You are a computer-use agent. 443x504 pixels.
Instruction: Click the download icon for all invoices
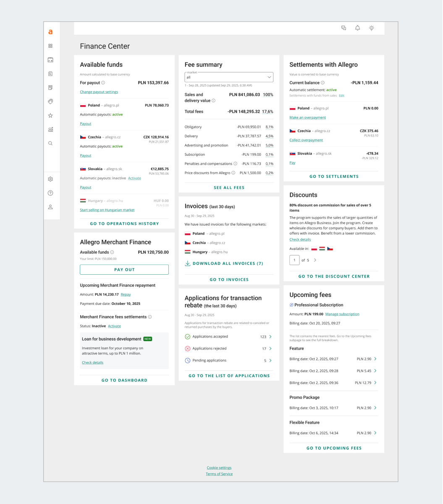pos(187,263)
